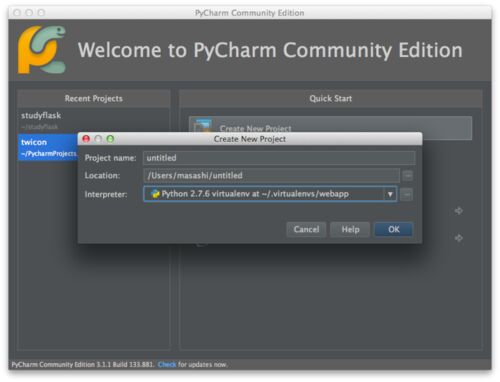Open Help for Create New Project
The height and width of the screenshot is (382, 500).
tap(350, 229)
